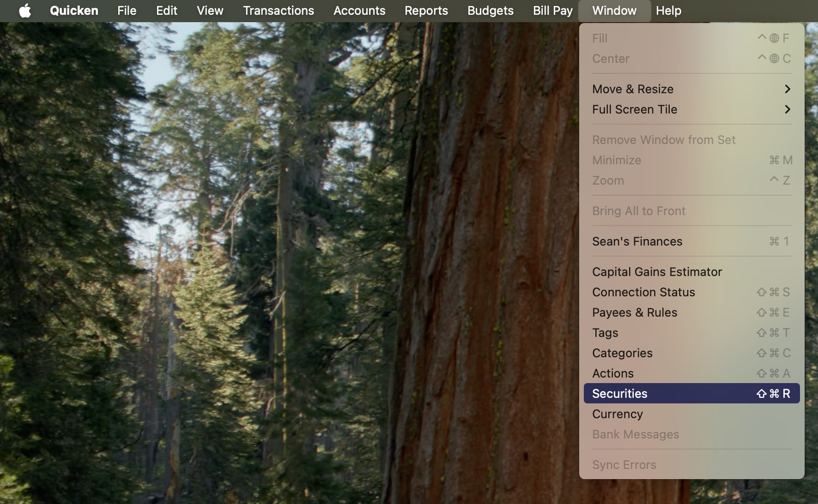Open the View menu
The height and width of the screenshot is (504, 818).
tap(210, 11)
